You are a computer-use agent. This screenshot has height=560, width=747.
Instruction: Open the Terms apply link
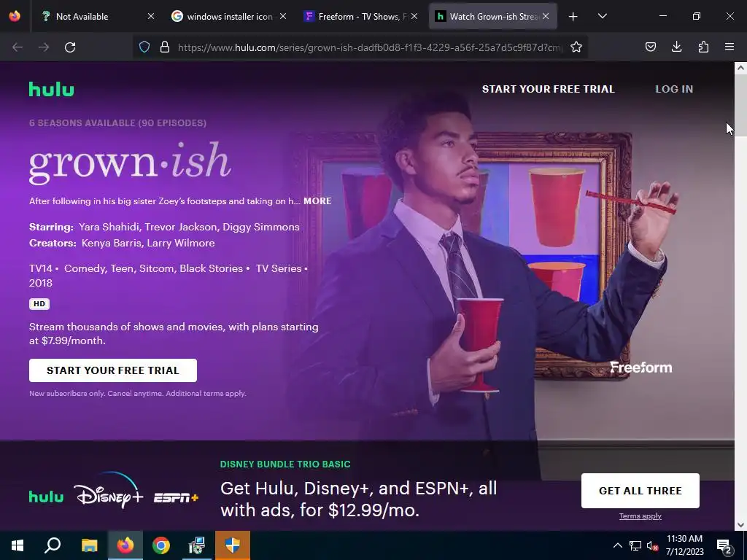[640, 516]
